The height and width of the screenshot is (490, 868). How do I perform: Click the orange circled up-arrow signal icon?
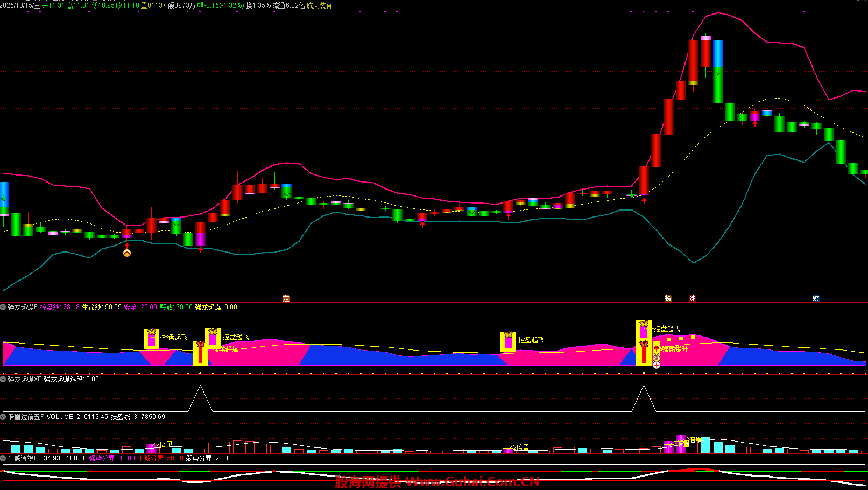pyautogui.click(x=127, y=253)
